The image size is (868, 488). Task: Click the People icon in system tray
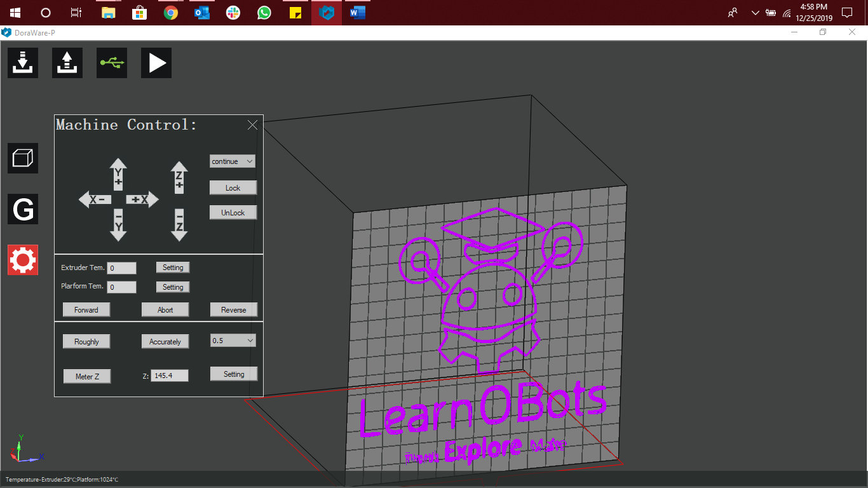(x=733, y=13)
